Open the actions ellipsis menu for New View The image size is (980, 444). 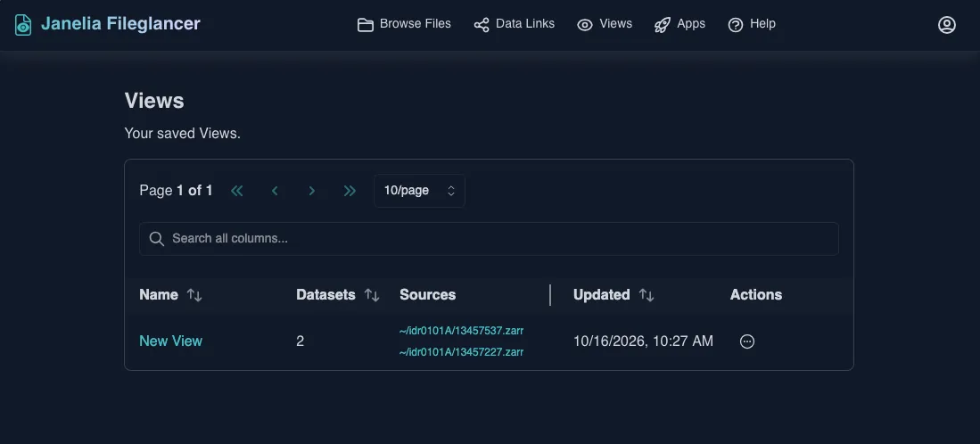coord(747,341)
